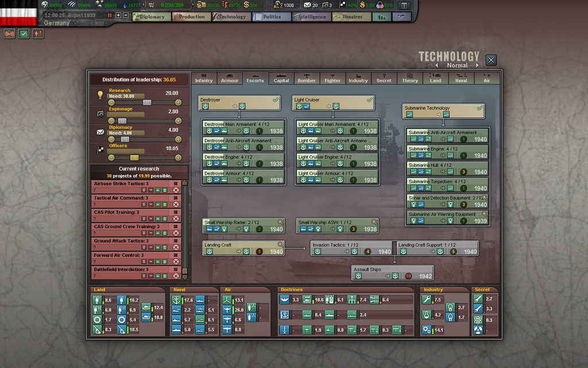Select Assault Ships technology
The height and width of the screenshot is (368, 588).
pos(393,273)
